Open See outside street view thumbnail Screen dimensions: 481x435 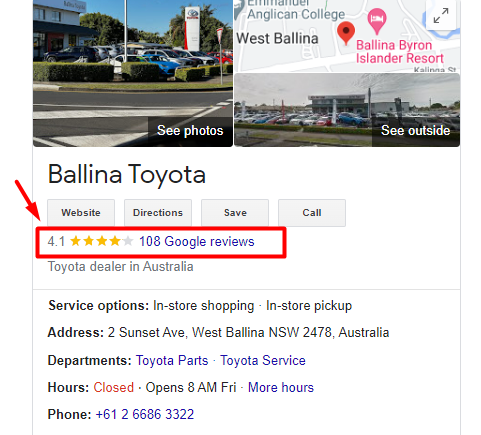(347, 110)
